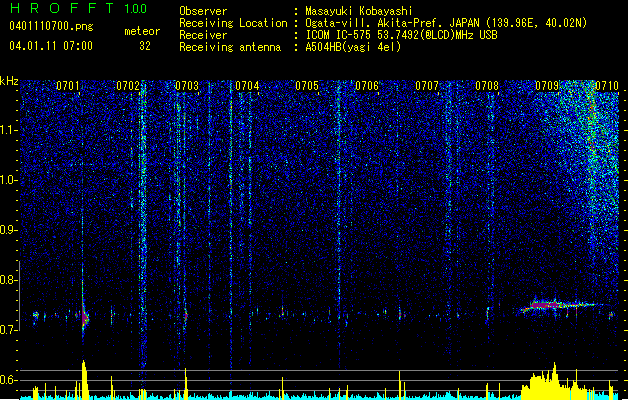Screen dimensions: 629x400
Task: Select the A504HB(yagi 4el) antenna text
Action: tap(353, 47)
